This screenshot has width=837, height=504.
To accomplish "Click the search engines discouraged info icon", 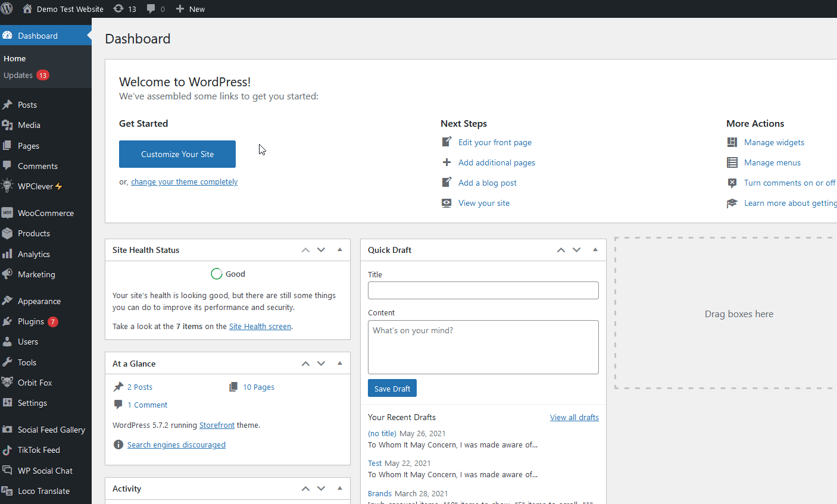I will coord(118,444).
